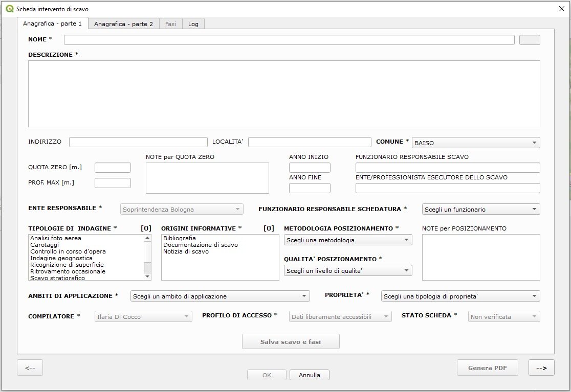The width and height of the screenshot is (571, 392).
Task: Click the small button beside NOME field
Action: pos(530,40)
